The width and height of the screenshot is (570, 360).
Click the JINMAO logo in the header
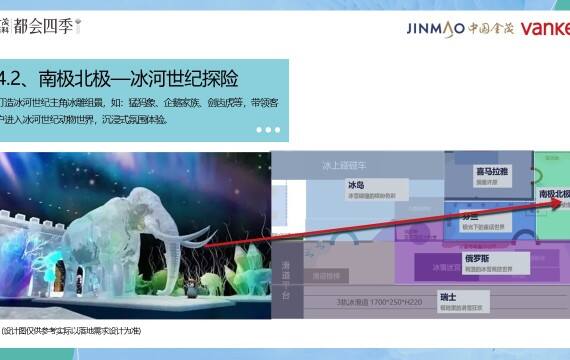click(435, 29)
